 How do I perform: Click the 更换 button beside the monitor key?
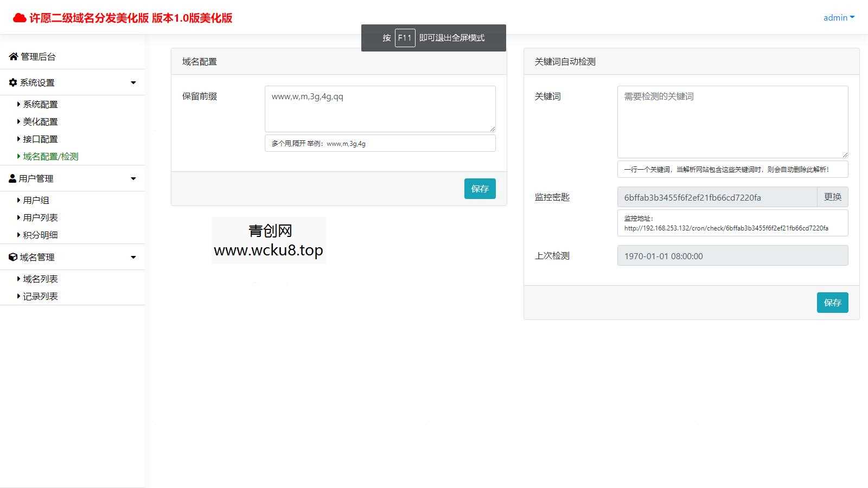832,197
